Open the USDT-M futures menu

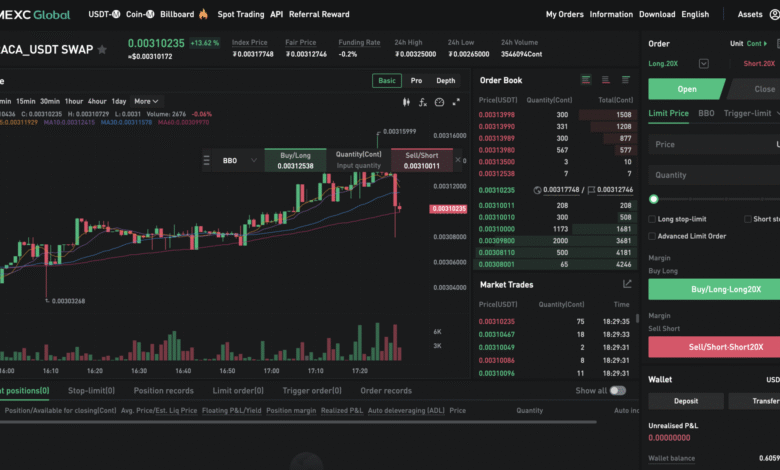tap(104, 14)
